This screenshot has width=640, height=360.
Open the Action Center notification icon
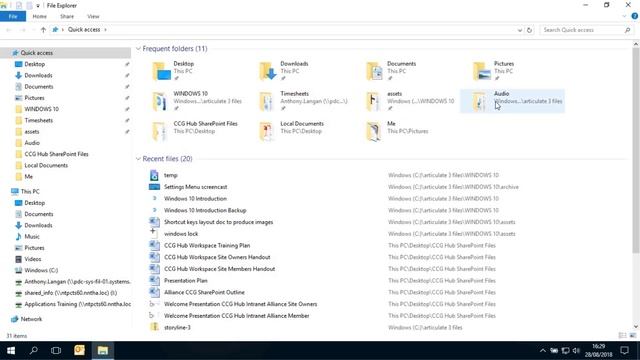pos(624,351)
